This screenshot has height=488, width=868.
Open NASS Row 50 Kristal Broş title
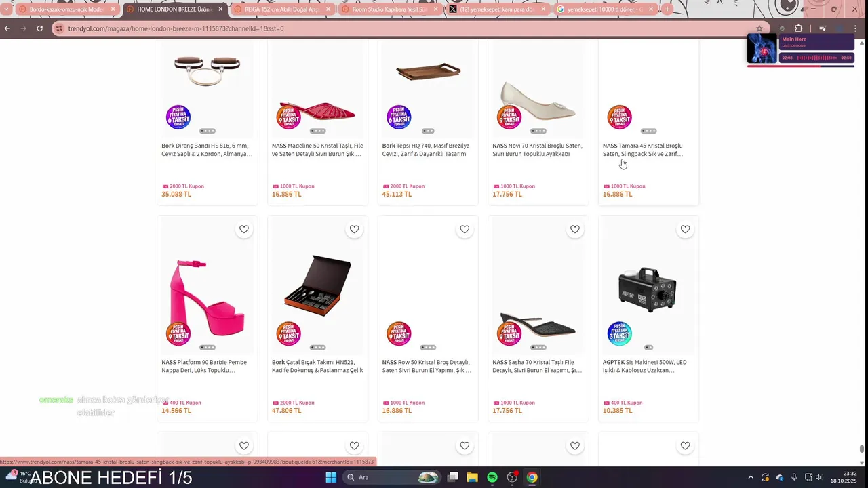[427, 366]
